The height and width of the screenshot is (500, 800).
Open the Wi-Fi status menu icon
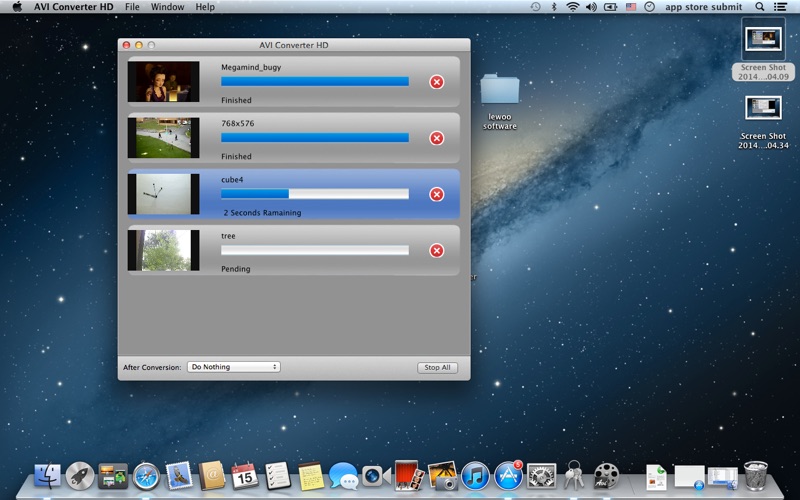(x=572, y=7)
